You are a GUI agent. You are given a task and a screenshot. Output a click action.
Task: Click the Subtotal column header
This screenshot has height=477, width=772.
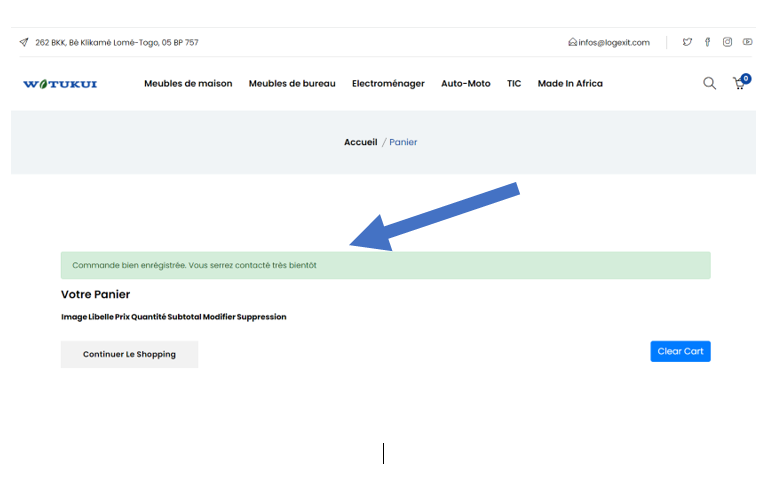pyautogui.click(x=185, y=317)
